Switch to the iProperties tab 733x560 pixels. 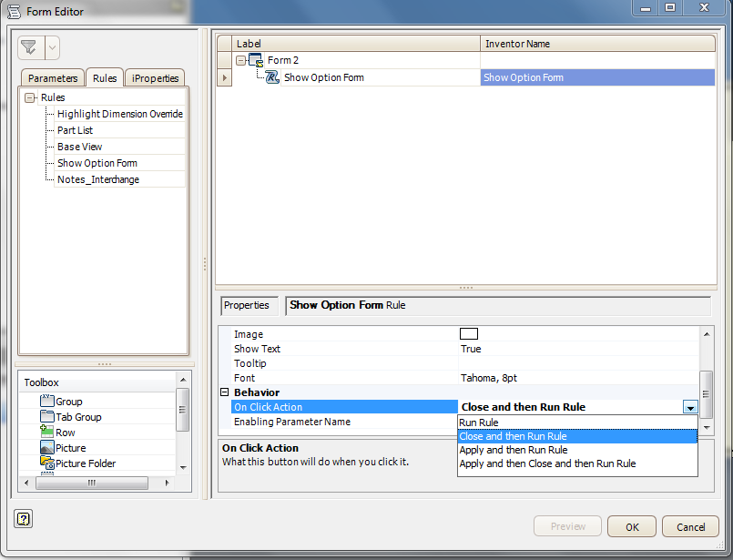click(x=155, y=77)
